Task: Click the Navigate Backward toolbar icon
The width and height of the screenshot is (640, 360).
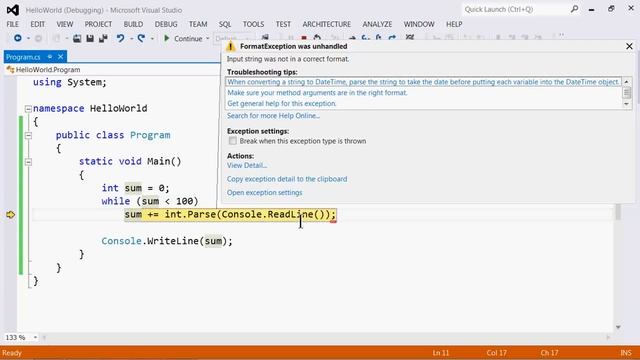Action: [x=18, y=38]
